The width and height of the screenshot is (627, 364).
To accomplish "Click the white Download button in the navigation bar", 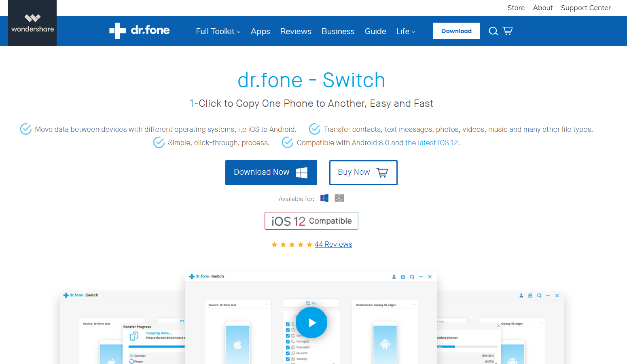I will (456, 31).
